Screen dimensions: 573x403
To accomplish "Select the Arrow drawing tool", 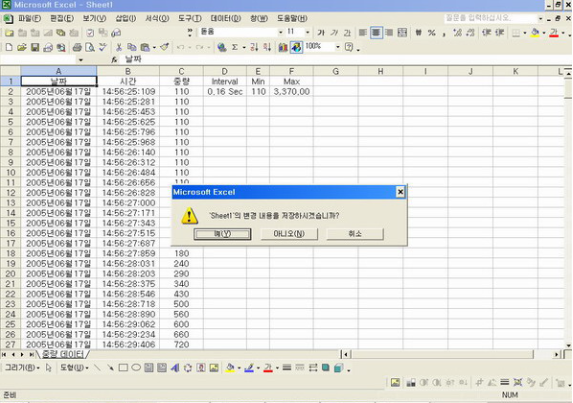I will click(110, 368).
